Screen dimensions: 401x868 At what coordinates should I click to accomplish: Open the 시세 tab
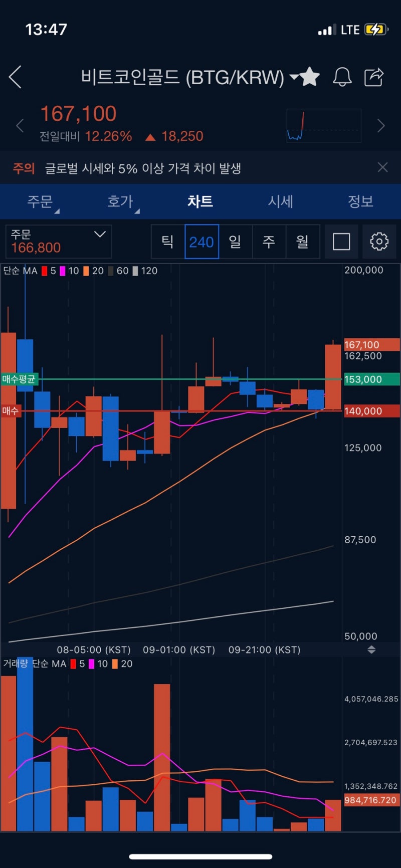click(x=281, y=201)
